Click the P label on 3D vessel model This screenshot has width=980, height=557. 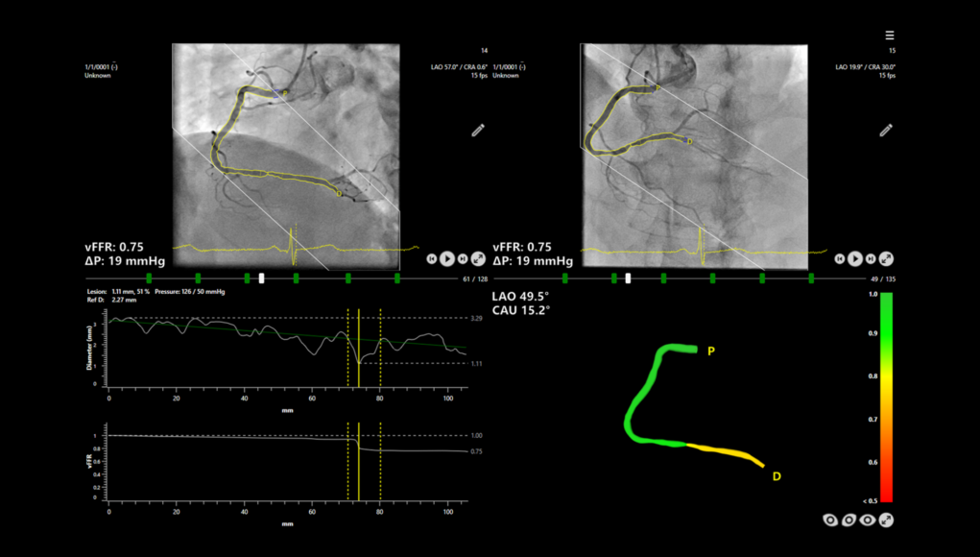tap(710, 351)
